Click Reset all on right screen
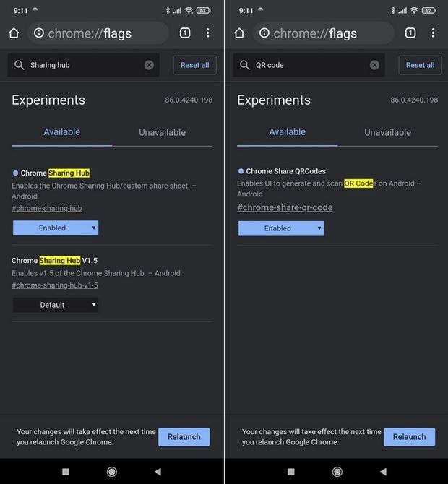The image size is (448, 484). 420,65
